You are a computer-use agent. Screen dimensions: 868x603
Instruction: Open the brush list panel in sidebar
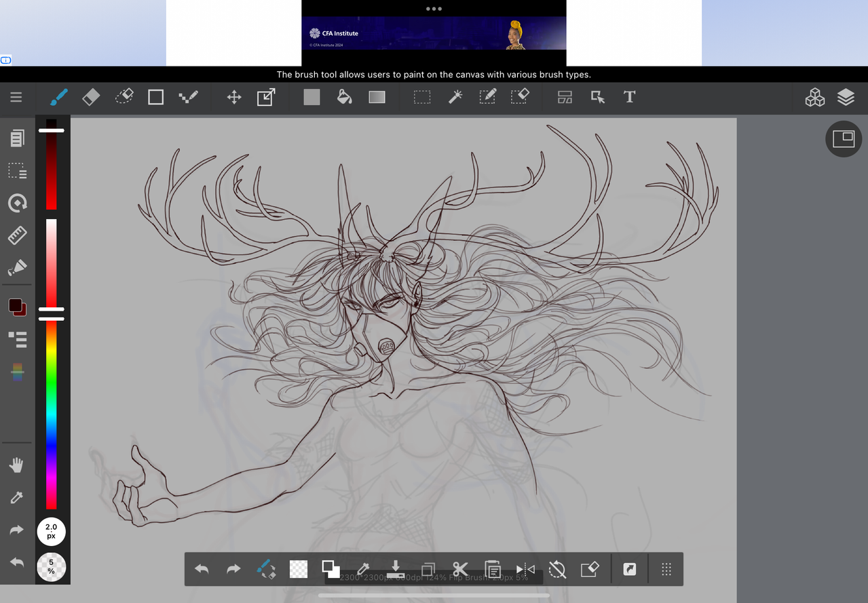[17, 340]
